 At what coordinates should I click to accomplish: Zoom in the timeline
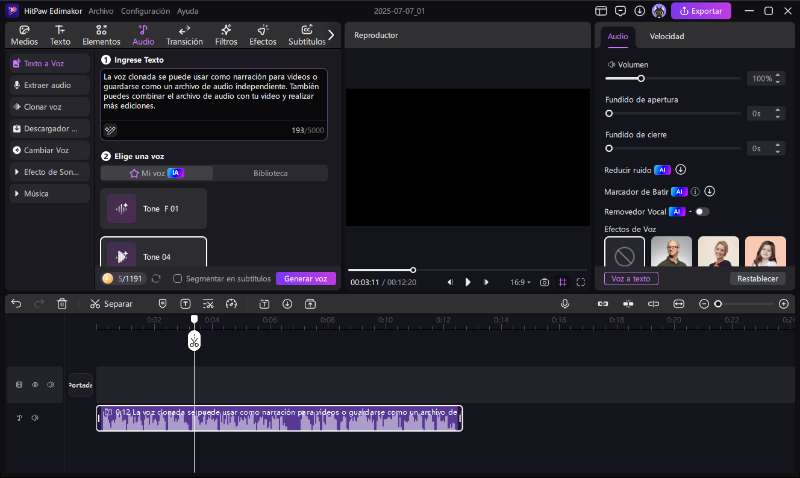pos(784,304)
